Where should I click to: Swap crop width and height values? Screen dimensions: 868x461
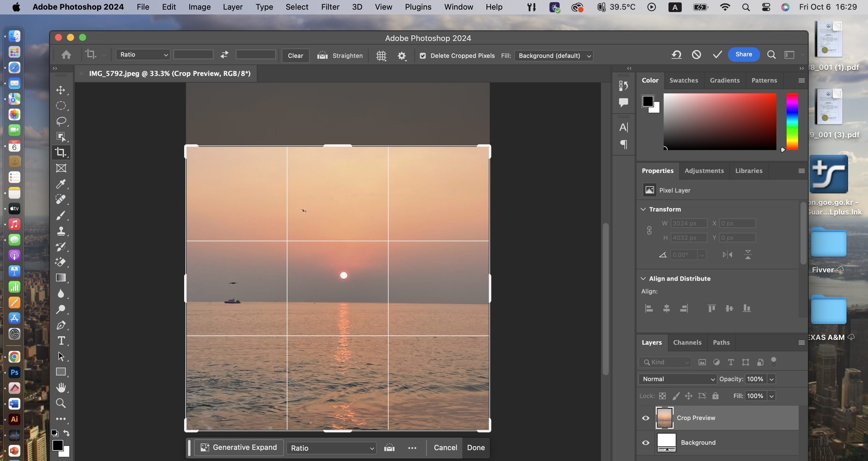tap(225, 55)
